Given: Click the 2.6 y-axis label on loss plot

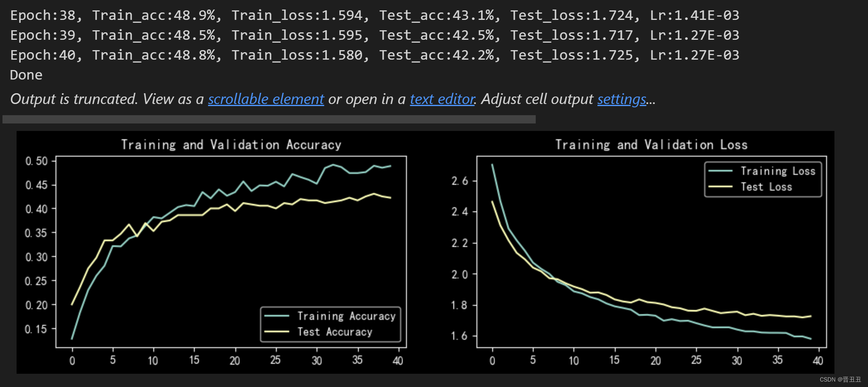Looking at the screenshot, I should [459, 181].
